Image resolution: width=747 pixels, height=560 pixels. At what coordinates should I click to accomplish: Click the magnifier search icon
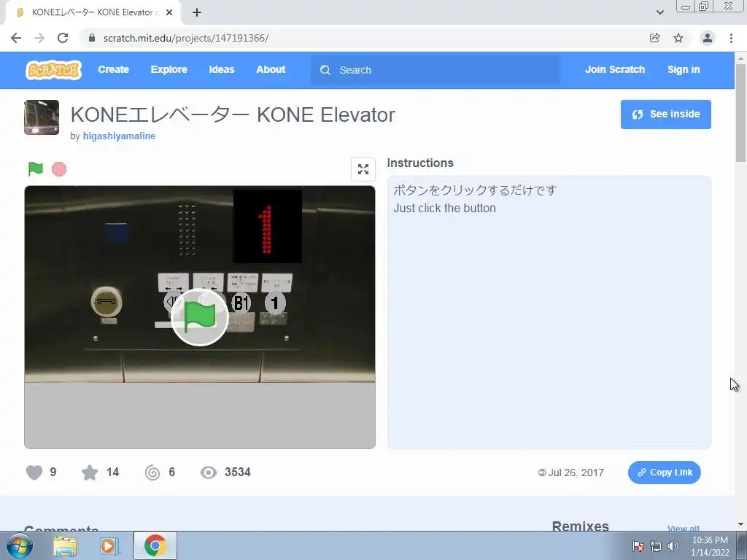[x=325, y=70]
